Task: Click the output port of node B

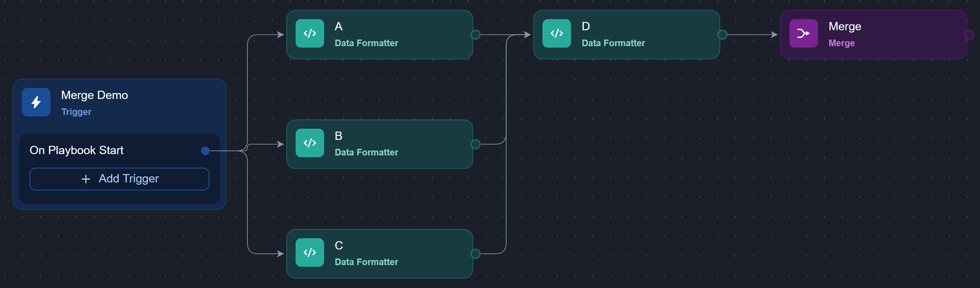Action: pos(475,144)
